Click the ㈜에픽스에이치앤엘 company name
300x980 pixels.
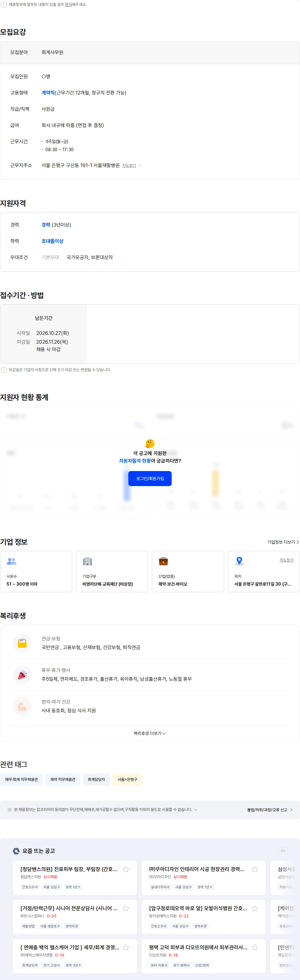pyautogui.click(x=37, y=955)
